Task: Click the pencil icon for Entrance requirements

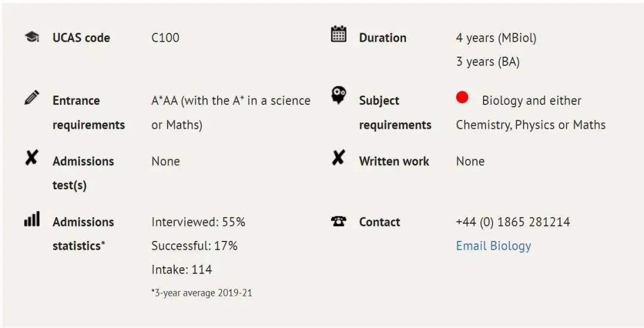Action: click(32, 98)
